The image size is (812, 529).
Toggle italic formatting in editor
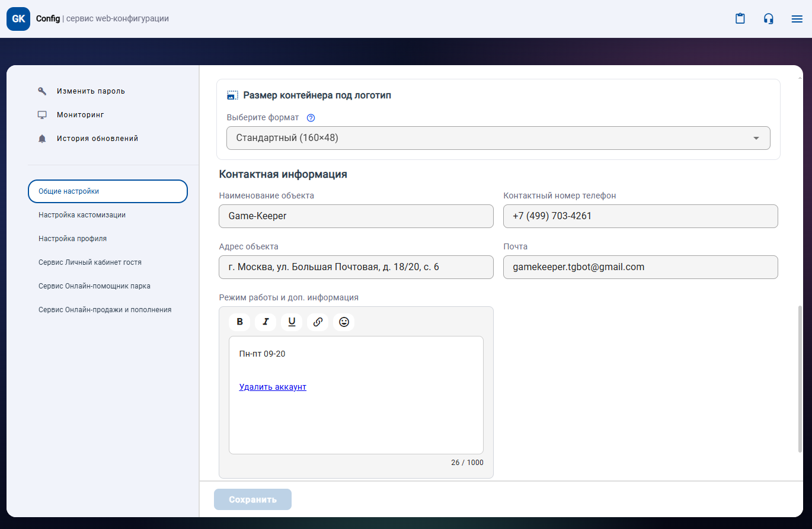coord(266,322)
